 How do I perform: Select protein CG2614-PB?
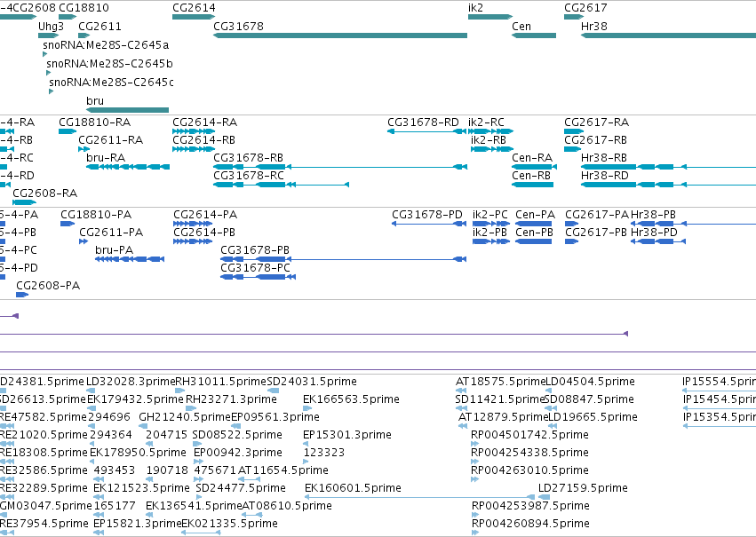click(x=204, y=233)
